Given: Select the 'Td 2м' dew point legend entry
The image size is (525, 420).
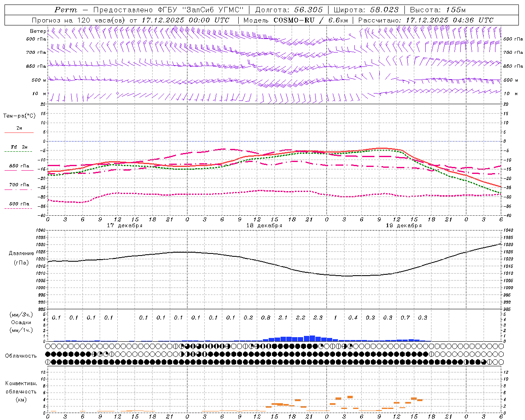Looking at the screenshot, I should 19,147.
